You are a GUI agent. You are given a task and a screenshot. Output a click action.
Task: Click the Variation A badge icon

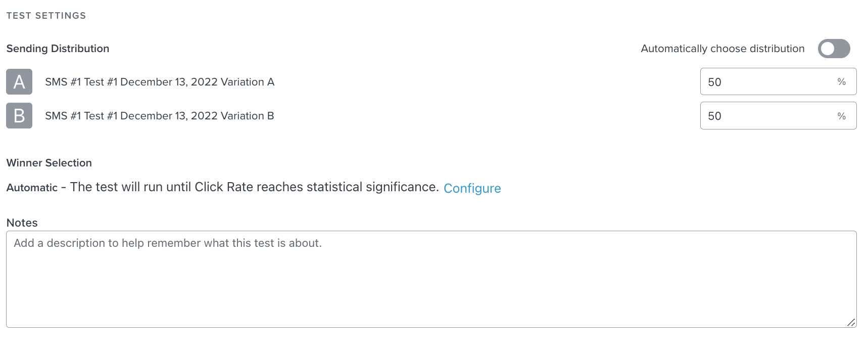pos(19,81)
